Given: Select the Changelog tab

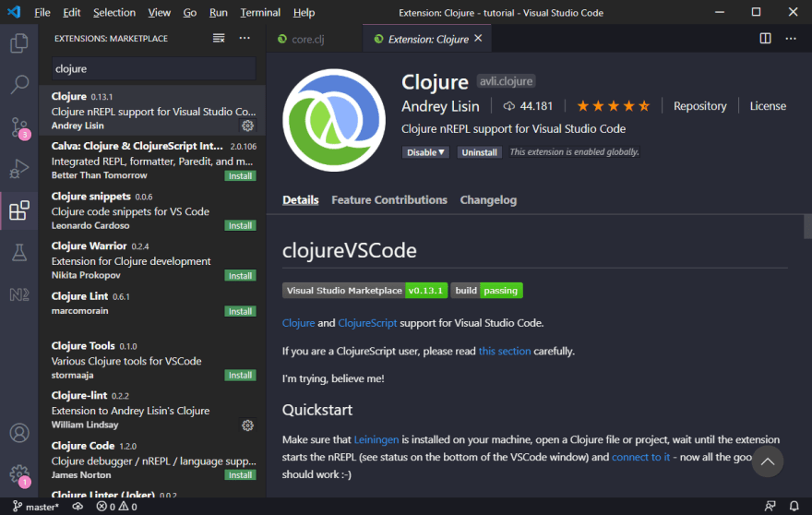Looking at the screenshot, I should coord(488,200).
